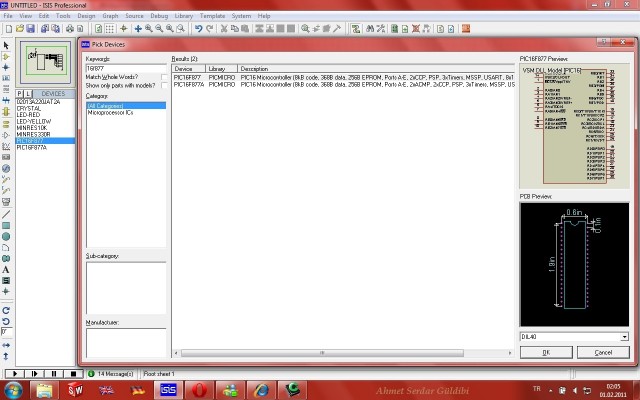Click the horizontal results scrollbar
This screenshot has height=400, width=640.
[x=322, y=353]
